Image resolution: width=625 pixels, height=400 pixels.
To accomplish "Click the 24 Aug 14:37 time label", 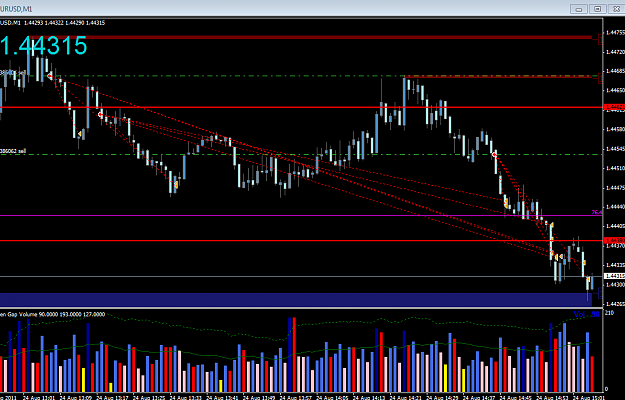I will tap(479, 397).
